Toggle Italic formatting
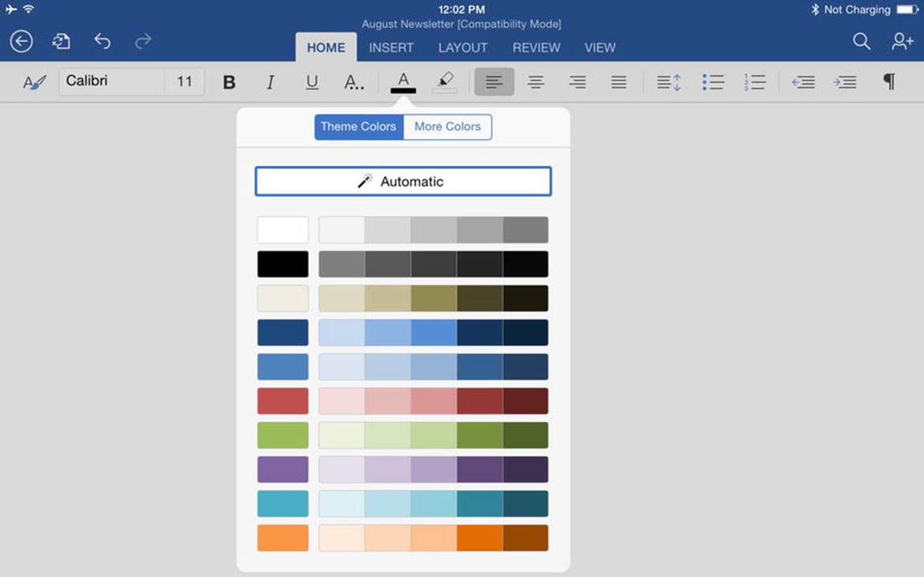This screenshot has width=924, height=577. click(x=270, y=82)
